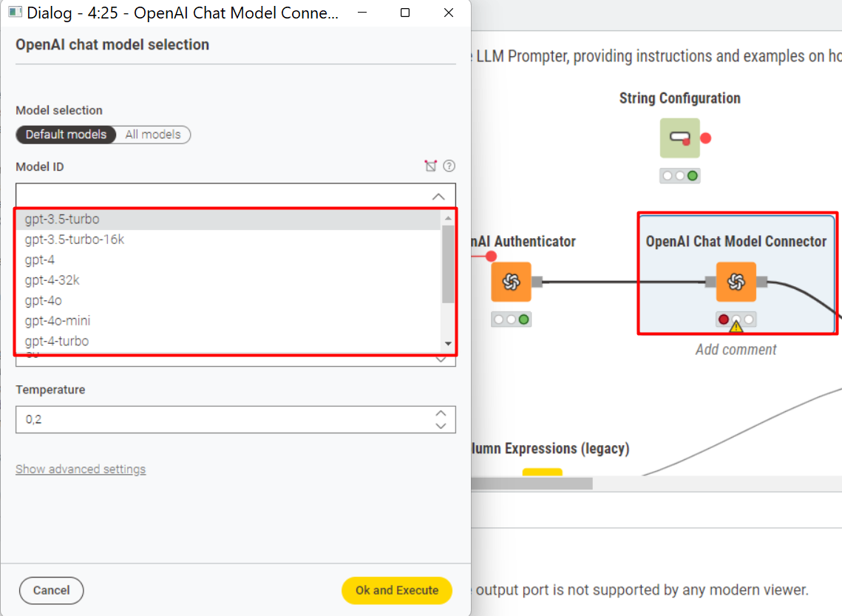
Task: Click Add comment under Chat Model Connector
Action: tap(736, 350)
